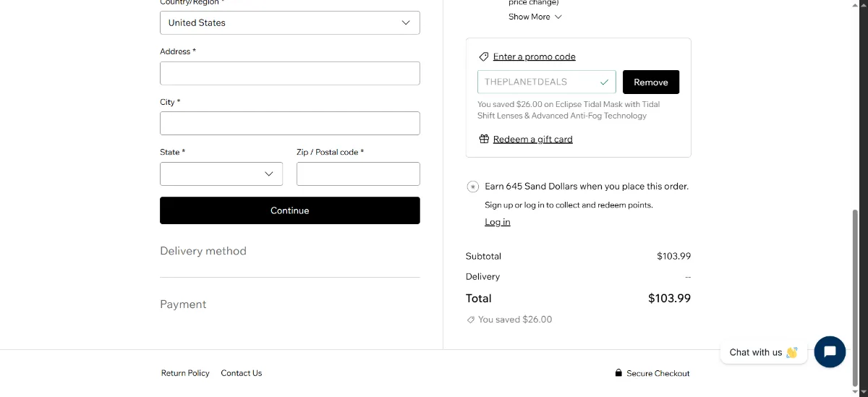The width and height of the screenshot is (868, 397).
Task: Click the Sand Dollars reward icon
Action: tap(473, 187)
